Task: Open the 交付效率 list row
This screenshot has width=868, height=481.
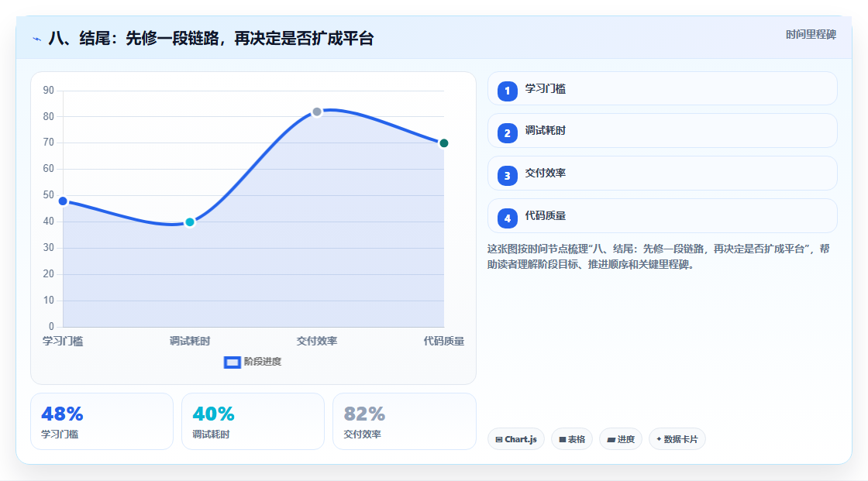Action: [662, 174]
